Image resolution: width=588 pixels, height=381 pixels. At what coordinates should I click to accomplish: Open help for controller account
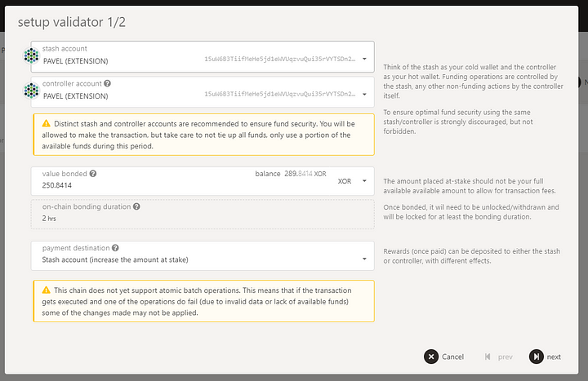pos(107,83)
